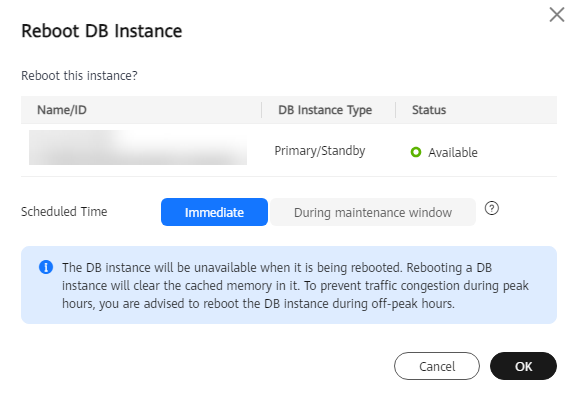Click the 'Reboot this instance?' prompt text
The width and height of the screenshot is (578, 402).
click(79, 76)
